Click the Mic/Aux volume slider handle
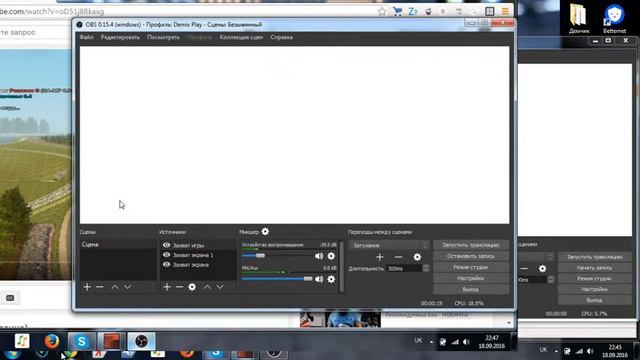 pyautogui.click(x=308, y=279)
